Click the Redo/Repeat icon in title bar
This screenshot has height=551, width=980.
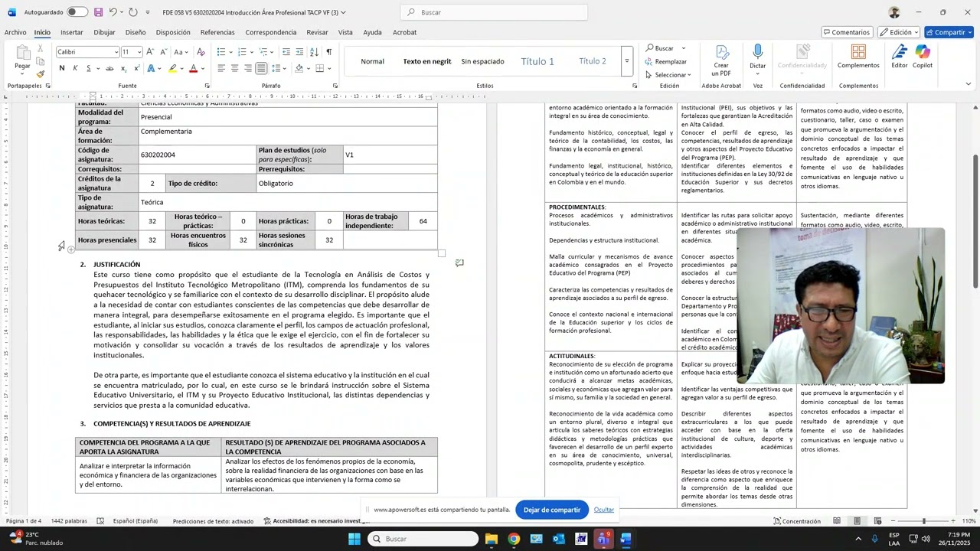(x=133, y=12)
